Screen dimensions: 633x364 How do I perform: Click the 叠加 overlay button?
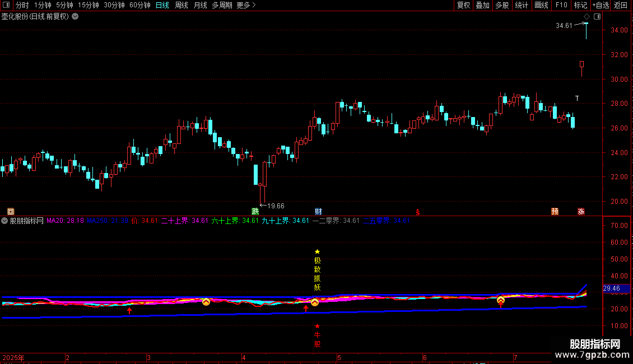[482, 5]
